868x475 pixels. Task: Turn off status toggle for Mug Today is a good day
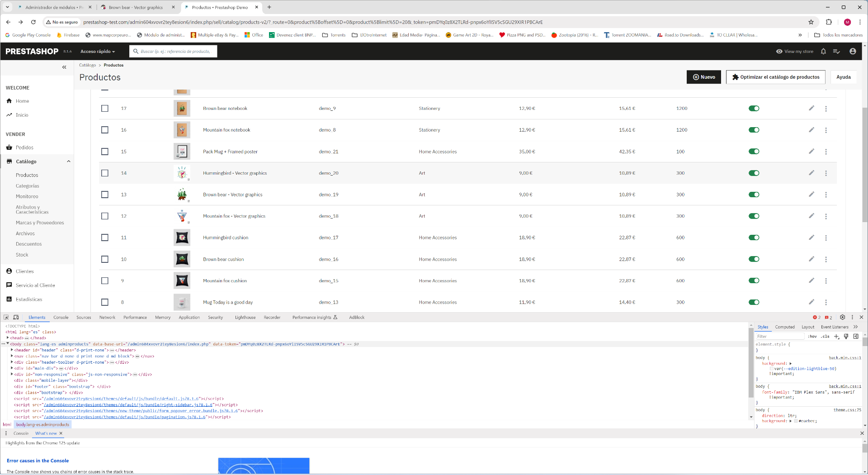[754, 302]
